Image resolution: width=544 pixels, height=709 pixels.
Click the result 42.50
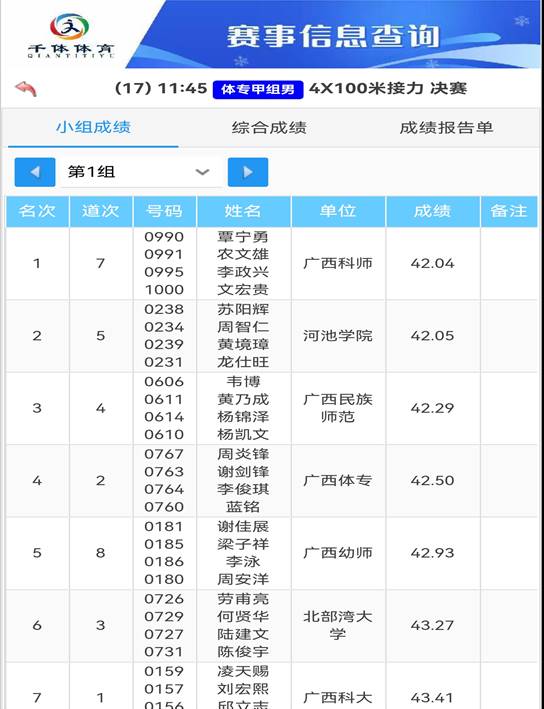tap(432, 480)
